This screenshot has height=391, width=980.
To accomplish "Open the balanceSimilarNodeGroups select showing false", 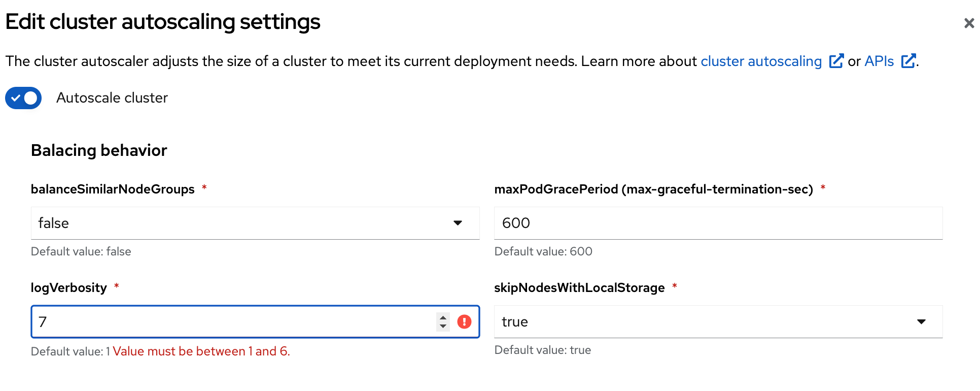I will pos(243,223).
